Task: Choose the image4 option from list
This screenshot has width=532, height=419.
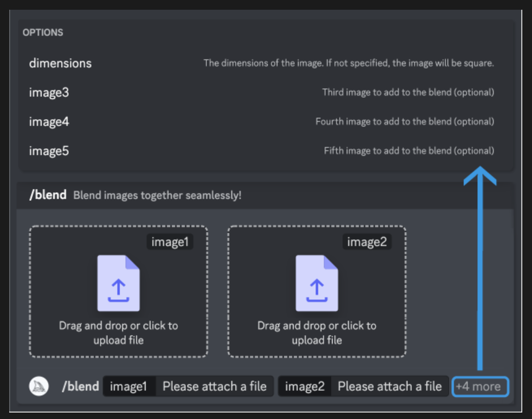Action: coord(267,121)
